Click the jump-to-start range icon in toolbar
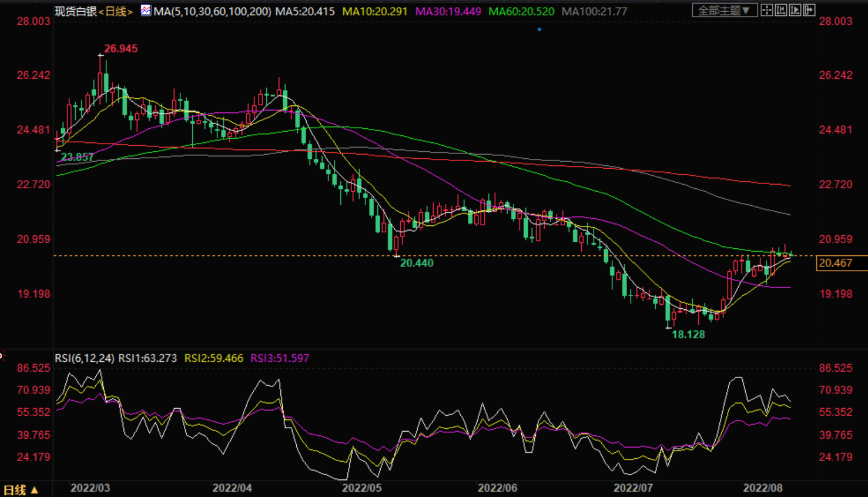The height and width of the screenshot is (497, 868). [780, 10]
